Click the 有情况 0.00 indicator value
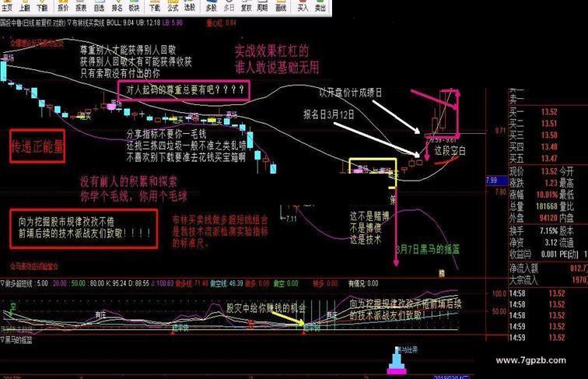 pos(363,283)
